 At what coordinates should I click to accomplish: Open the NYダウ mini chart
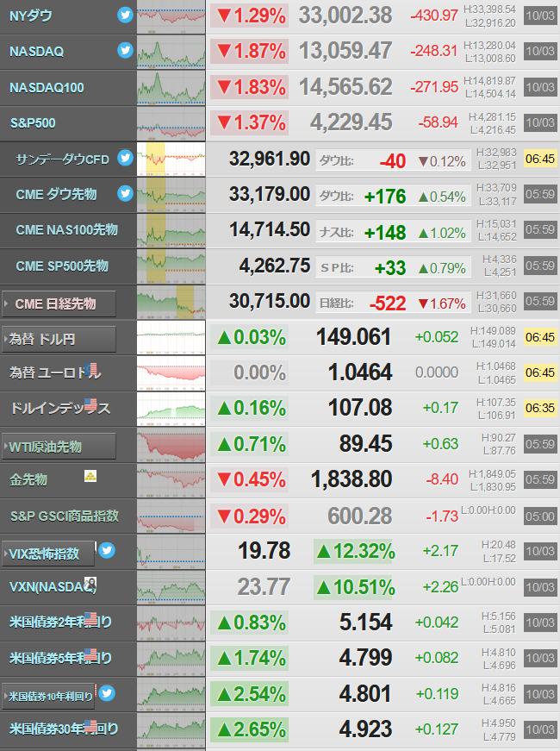171,16
